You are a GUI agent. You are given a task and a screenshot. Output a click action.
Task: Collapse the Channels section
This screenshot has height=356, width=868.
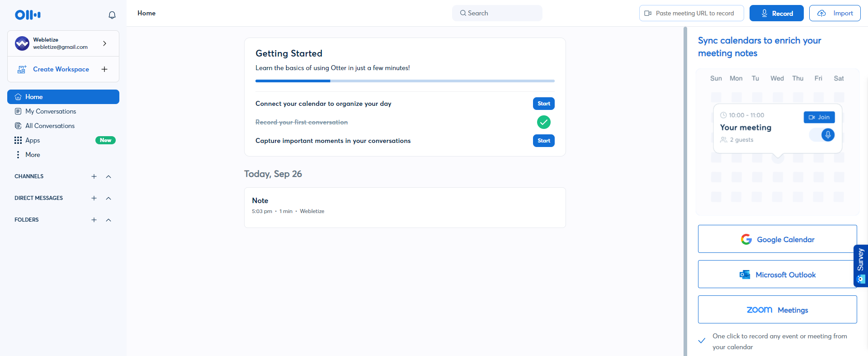point(108,176)
